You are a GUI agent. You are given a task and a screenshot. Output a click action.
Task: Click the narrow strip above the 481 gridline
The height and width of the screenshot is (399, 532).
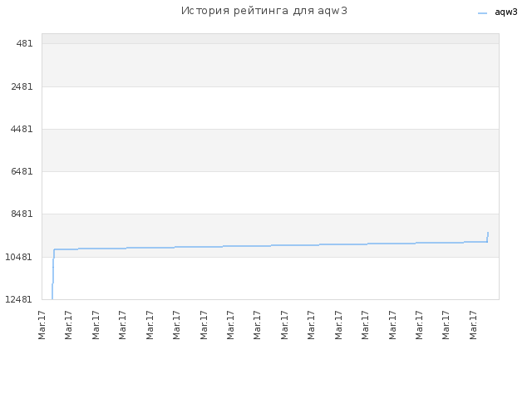point(270,39)
